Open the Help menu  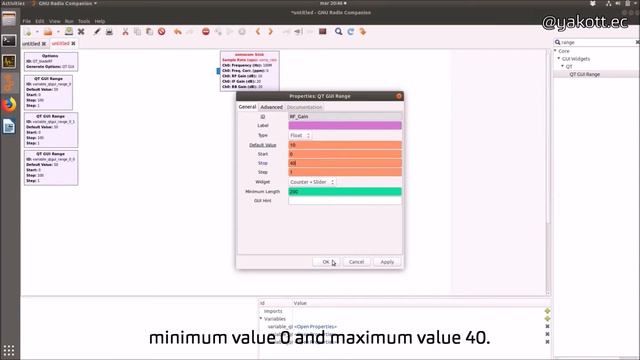tap(100, 21)
